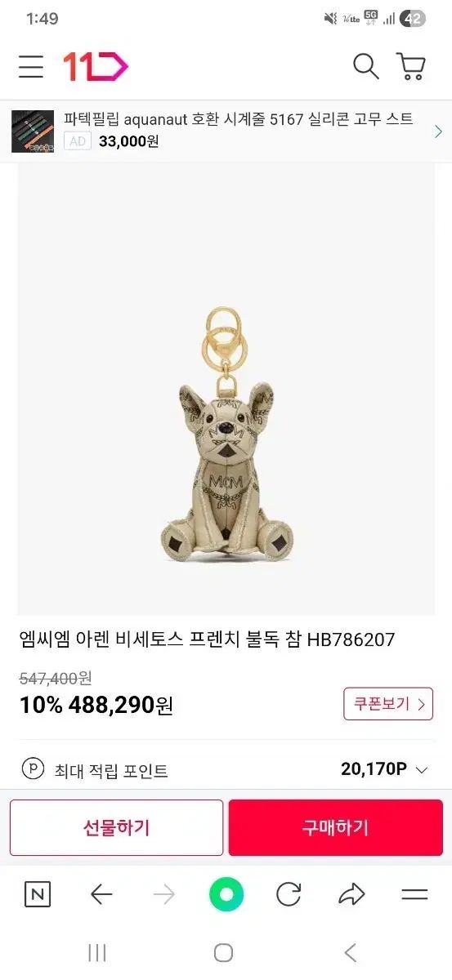Open the ad banner right chevron
Screen dimensions: 452x980
tap(439, 131)
